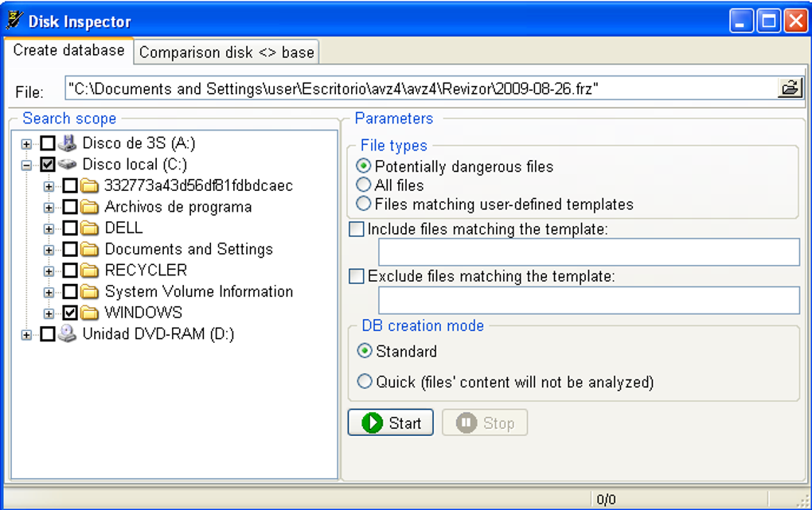Check the Archivos de programa folder checkbox
Viewport: 812px width, 510px height.
pyautogui.click(x=70, y=207)
